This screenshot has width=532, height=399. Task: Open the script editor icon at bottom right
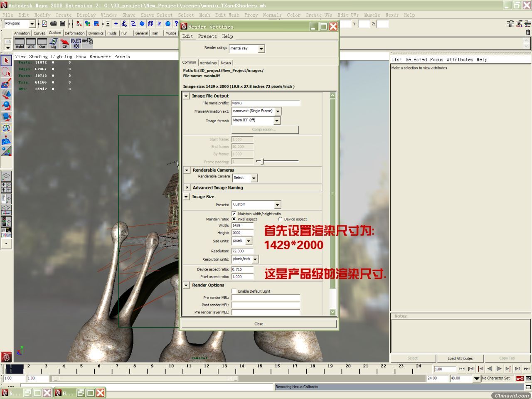point(528,387)
